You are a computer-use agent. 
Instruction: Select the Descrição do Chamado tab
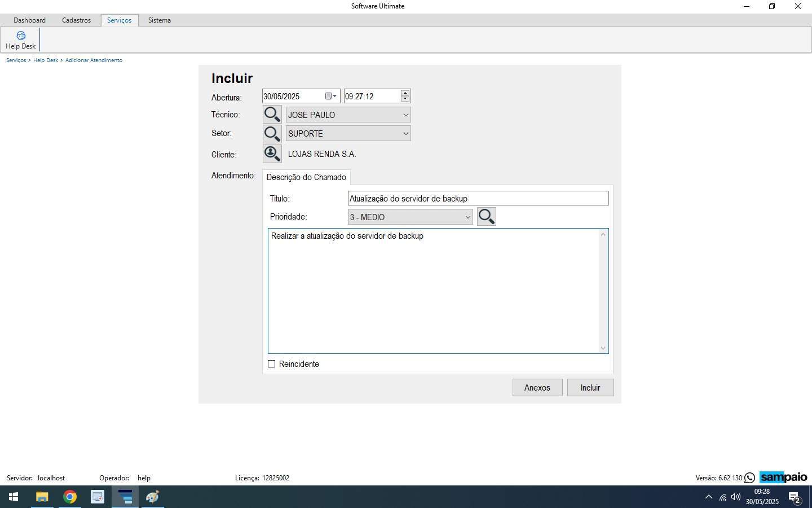pyautogui.click(x=306, y=177)
